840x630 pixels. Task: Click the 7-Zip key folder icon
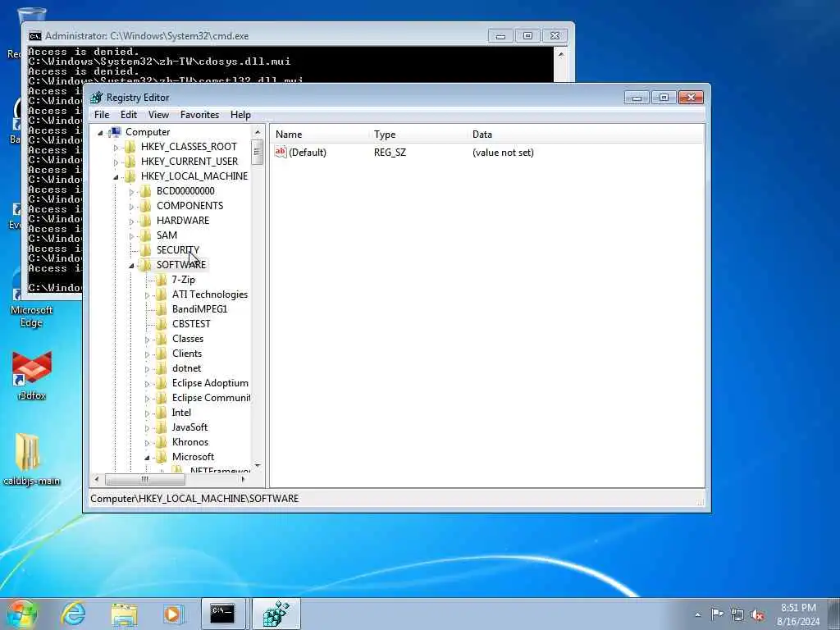162,280
